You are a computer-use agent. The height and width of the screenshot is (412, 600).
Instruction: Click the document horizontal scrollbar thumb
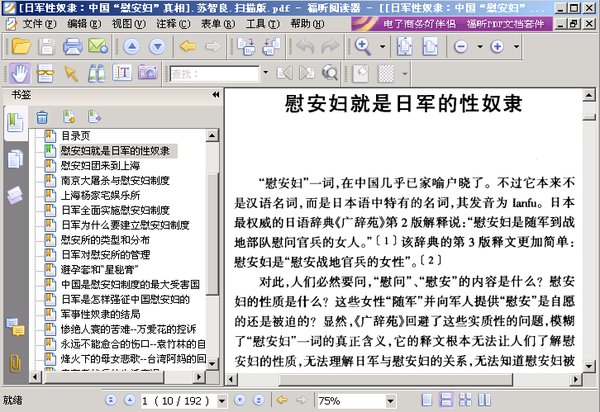pos(396,379)
